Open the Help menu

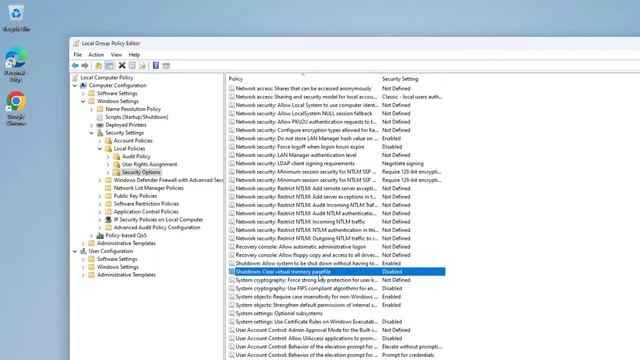(134, 55)
